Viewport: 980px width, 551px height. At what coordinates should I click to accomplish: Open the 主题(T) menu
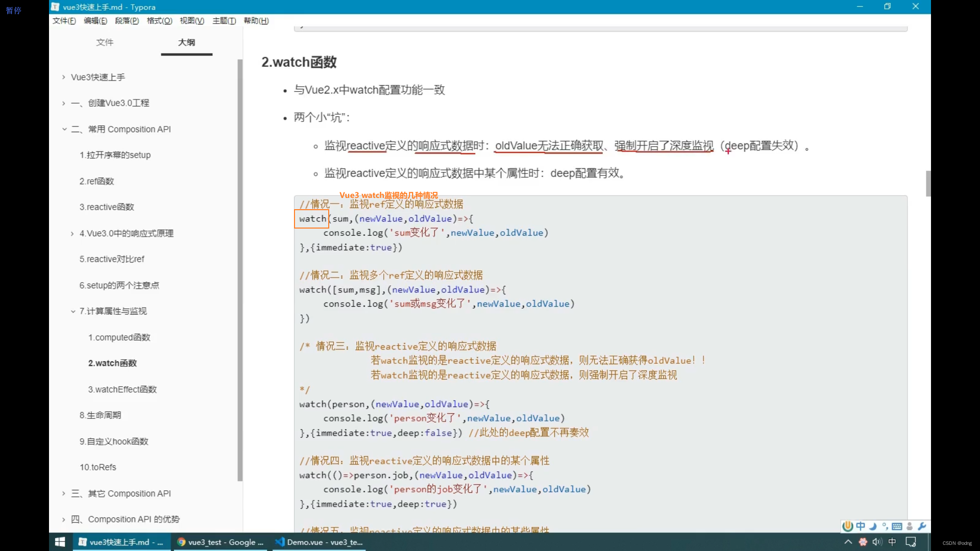tap(224, 21)
